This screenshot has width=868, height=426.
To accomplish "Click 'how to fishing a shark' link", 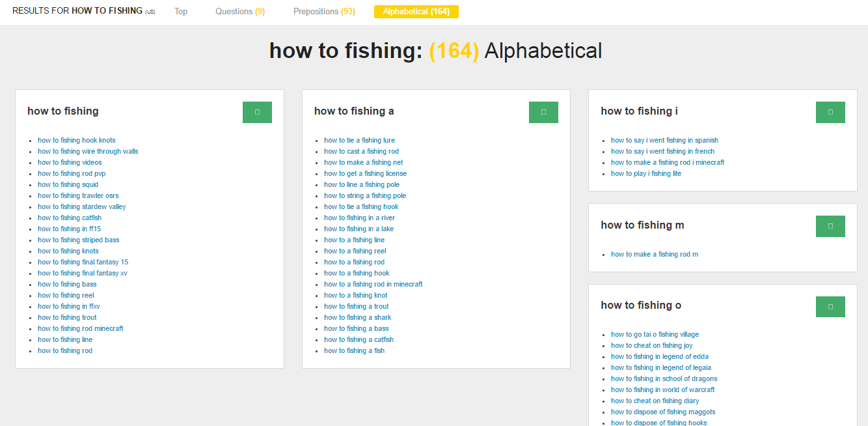I will click(x=358, y=317).
